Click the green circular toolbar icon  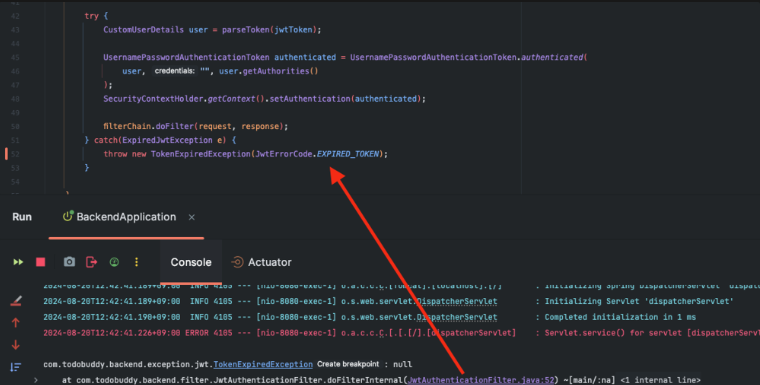pyautogui.click(x=114, y=262)
